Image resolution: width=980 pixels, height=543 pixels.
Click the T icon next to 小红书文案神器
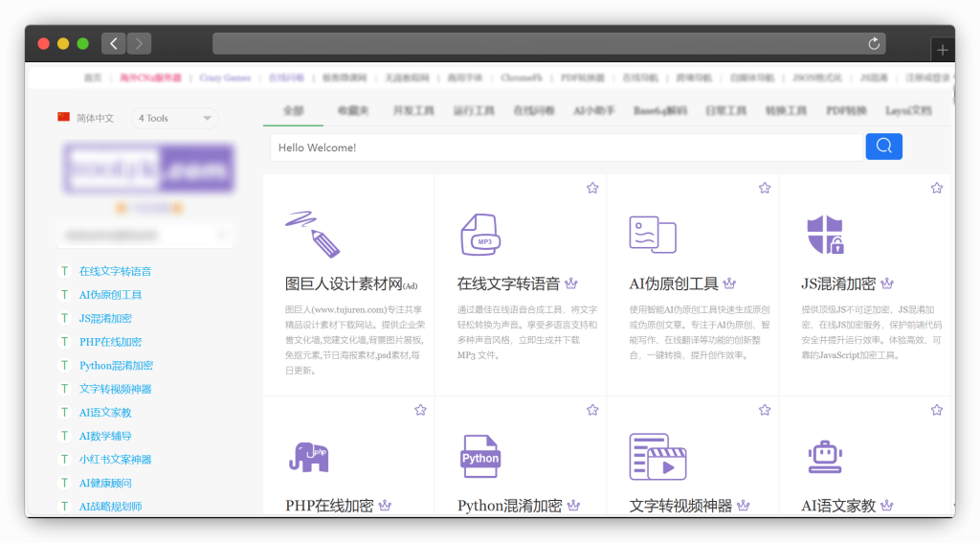64,459
